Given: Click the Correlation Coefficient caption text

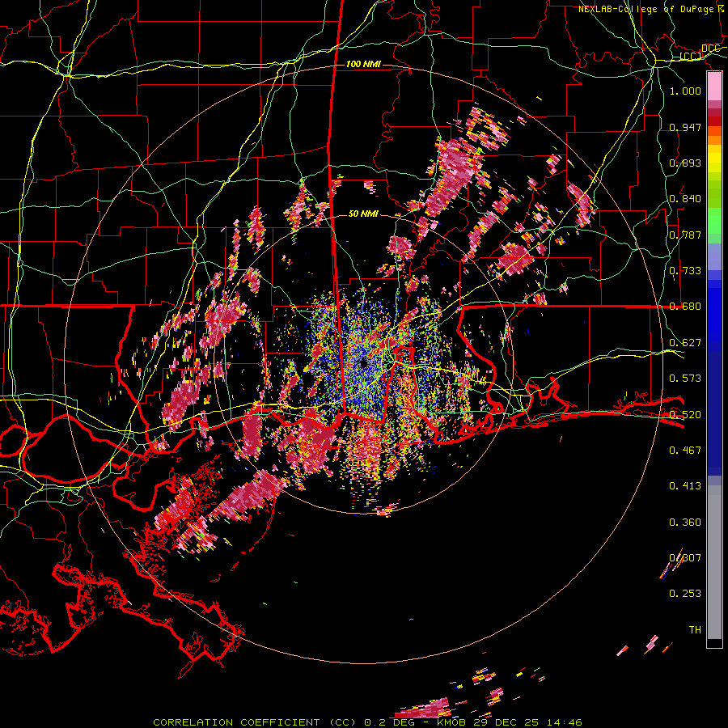Looking at the screenshot, I should click(x=236, y=722).
